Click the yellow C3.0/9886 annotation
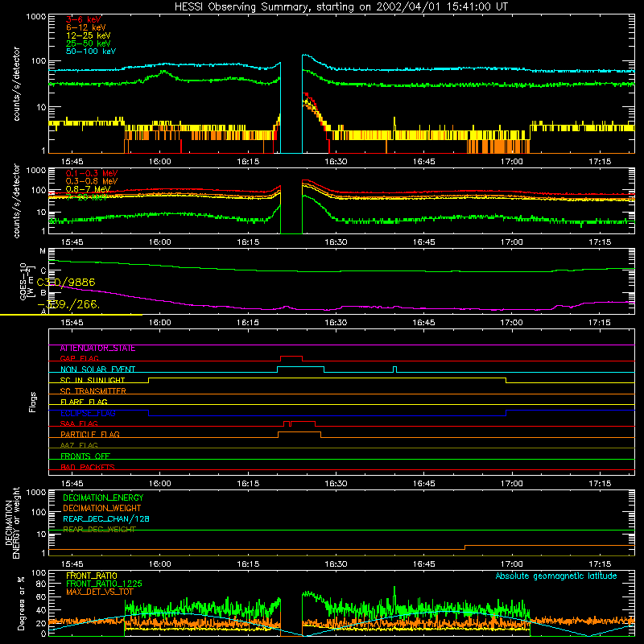Screen dimensions: 644x644 coord(66,283)
